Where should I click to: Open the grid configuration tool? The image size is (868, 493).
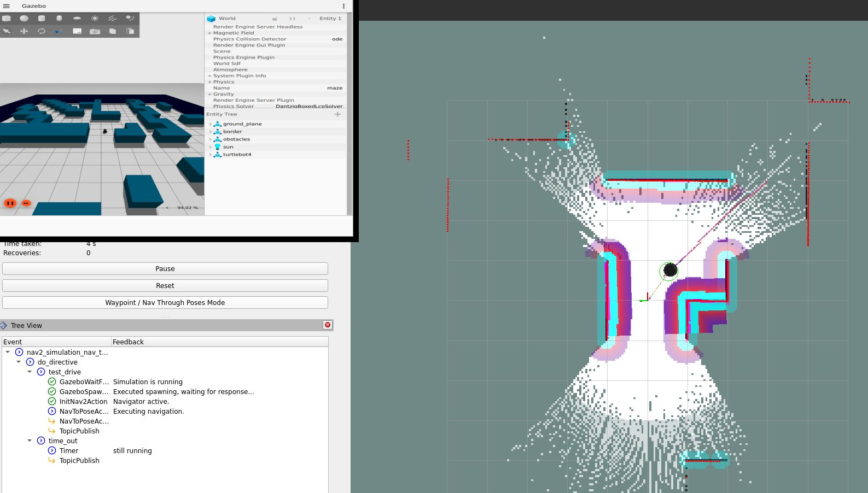77,31
